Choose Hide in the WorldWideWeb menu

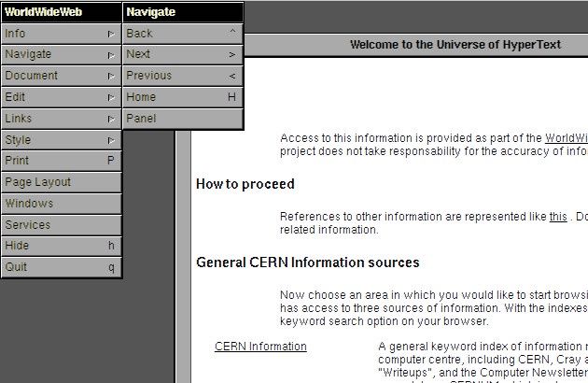point(61,246)
